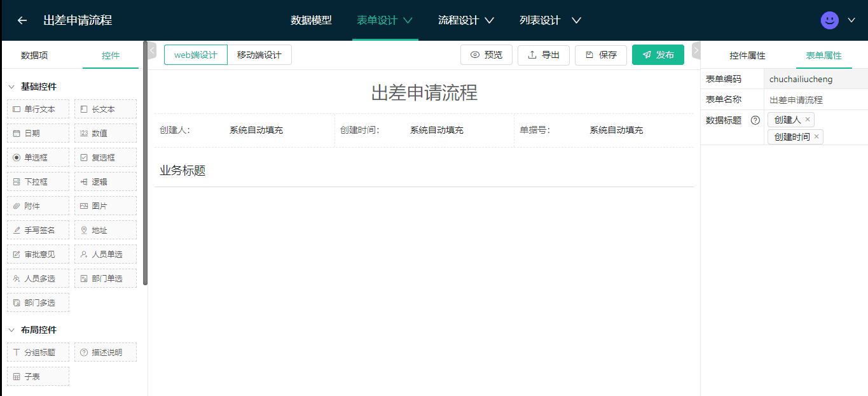The width and height of the screenshot is (868, 396).
Task: Select the 复选框 control
Action: click(106, 157)
